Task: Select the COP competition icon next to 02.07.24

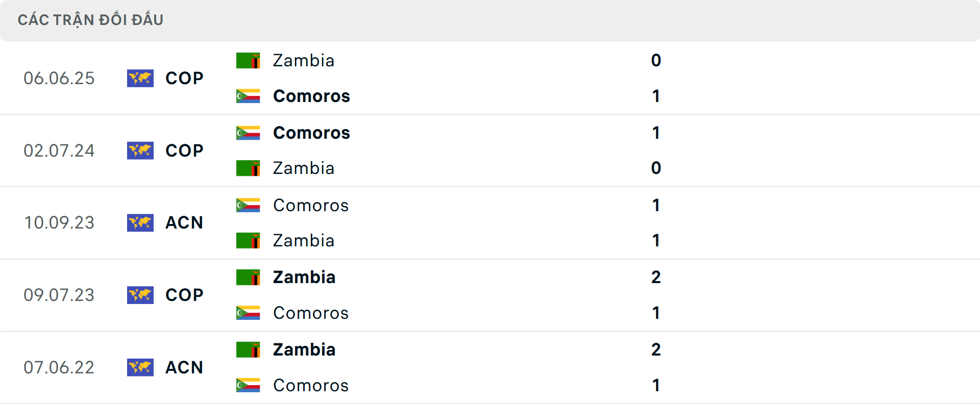Action: tap(140, 150)
